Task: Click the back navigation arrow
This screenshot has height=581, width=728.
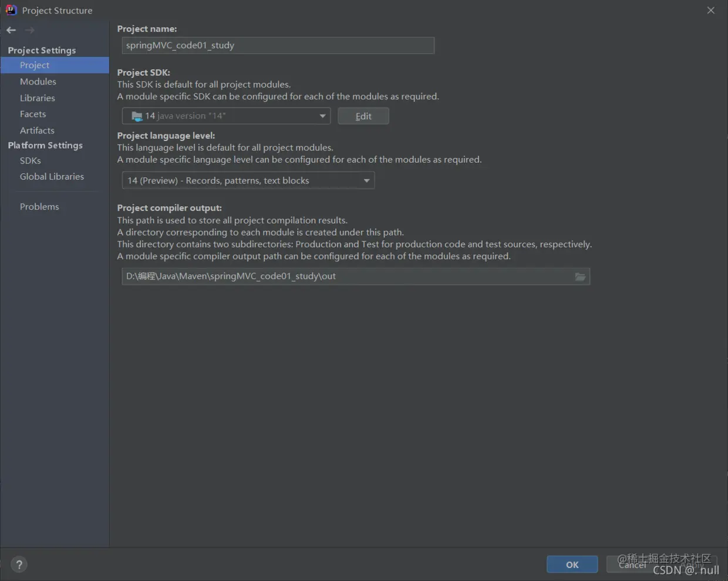Action: coord(11,30)
